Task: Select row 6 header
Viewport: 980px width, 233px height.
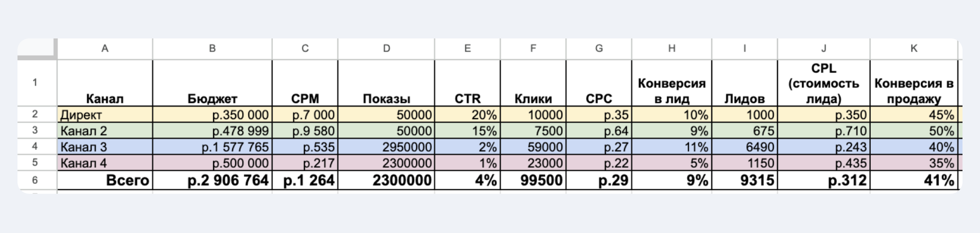Action: (35, 180)
